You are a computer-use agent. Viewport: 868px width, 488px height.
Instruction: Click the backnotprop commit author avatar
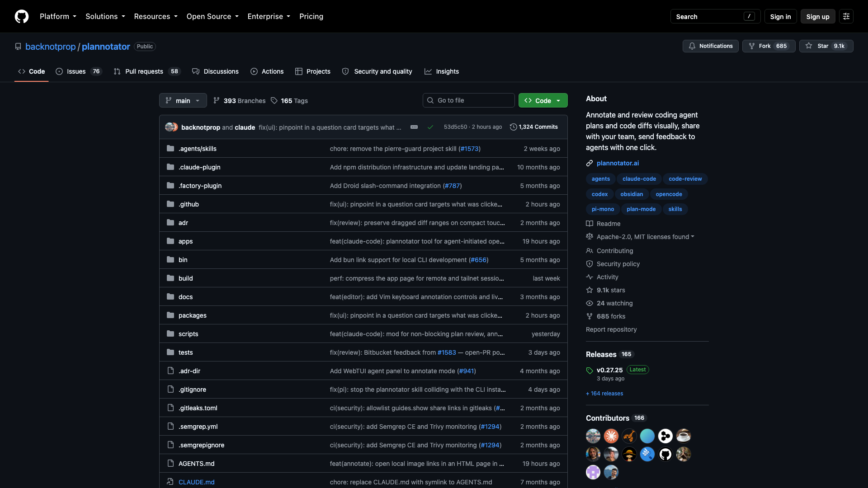tap(170, 127)
